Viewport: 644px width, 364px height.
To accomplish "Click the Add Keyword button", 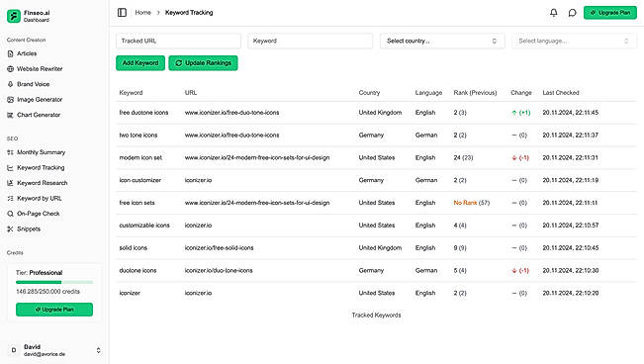I will click(140, 63).
